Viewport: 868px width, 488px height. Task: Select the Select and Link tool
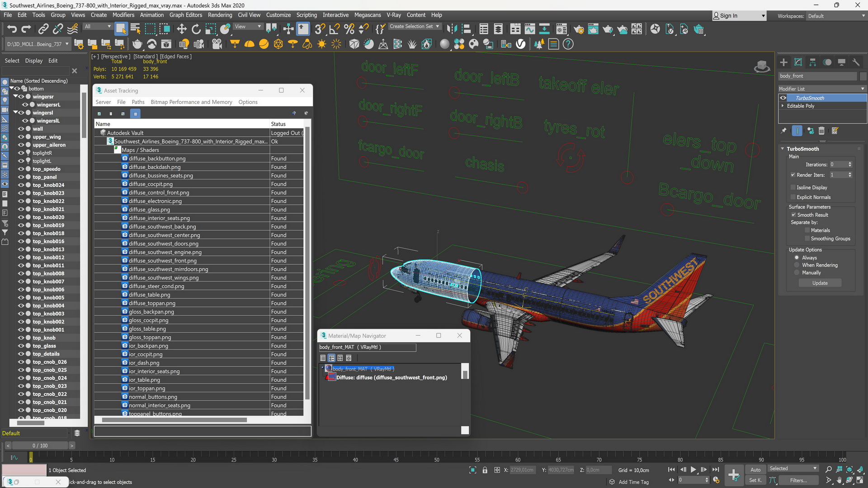click(43, 29)
